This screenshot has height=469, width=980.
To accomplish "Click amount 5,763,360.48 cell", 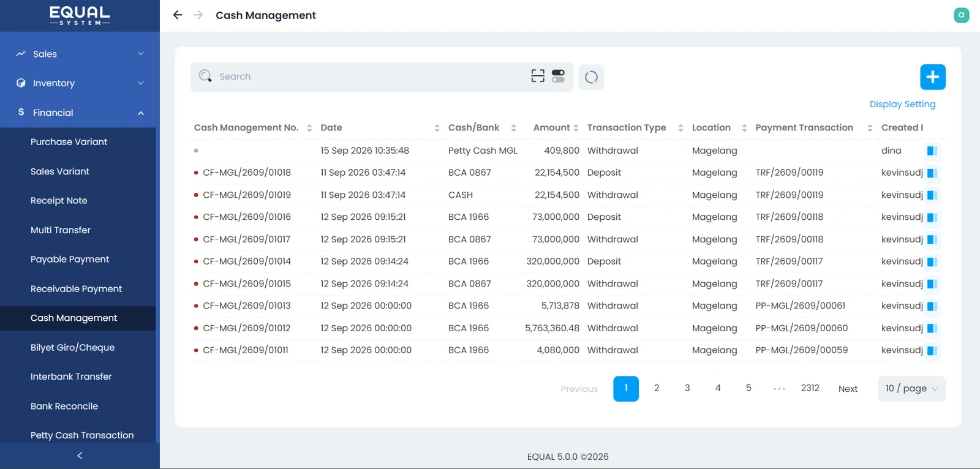I will coord(552,328).
